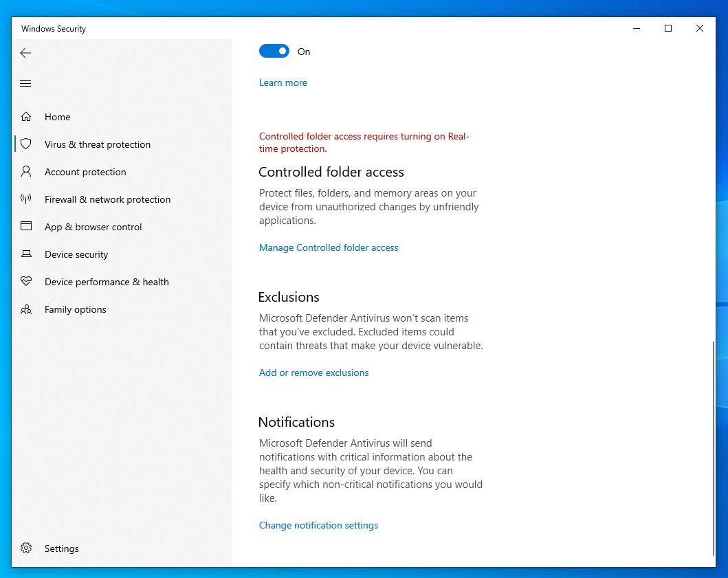Screen dimensions: 728x578
Task: Click the Firewall & network antenna icon
Action: tap(26, 199)
